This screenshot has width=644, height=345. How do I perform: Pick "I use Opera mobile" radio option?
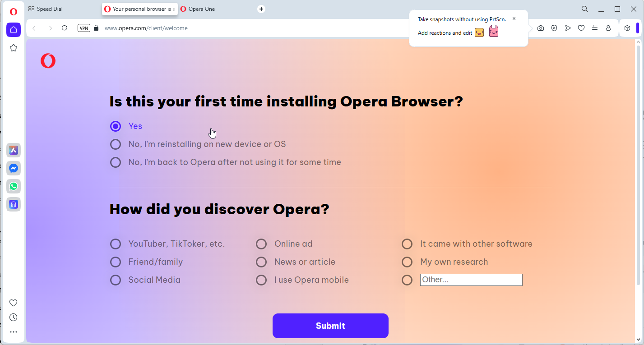tap(261, 280)
